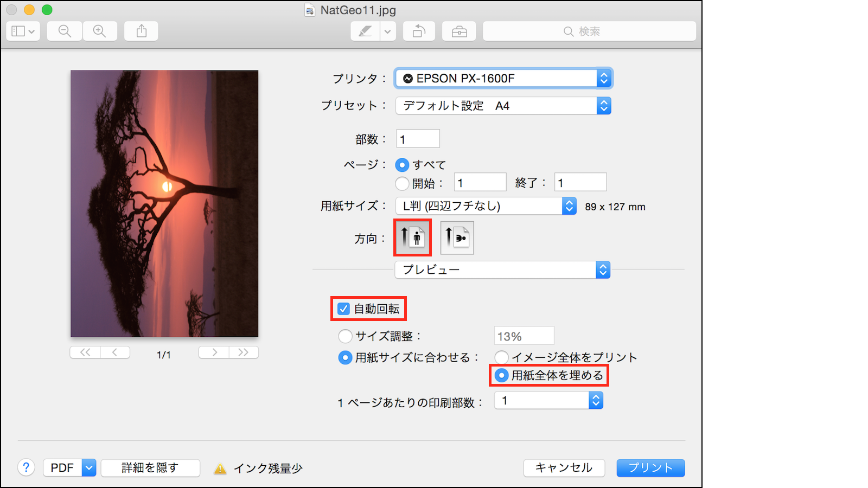Click the ink low warning icon
Image resolution: width=868 pixels, height=488 pixels.
[220, 468]
